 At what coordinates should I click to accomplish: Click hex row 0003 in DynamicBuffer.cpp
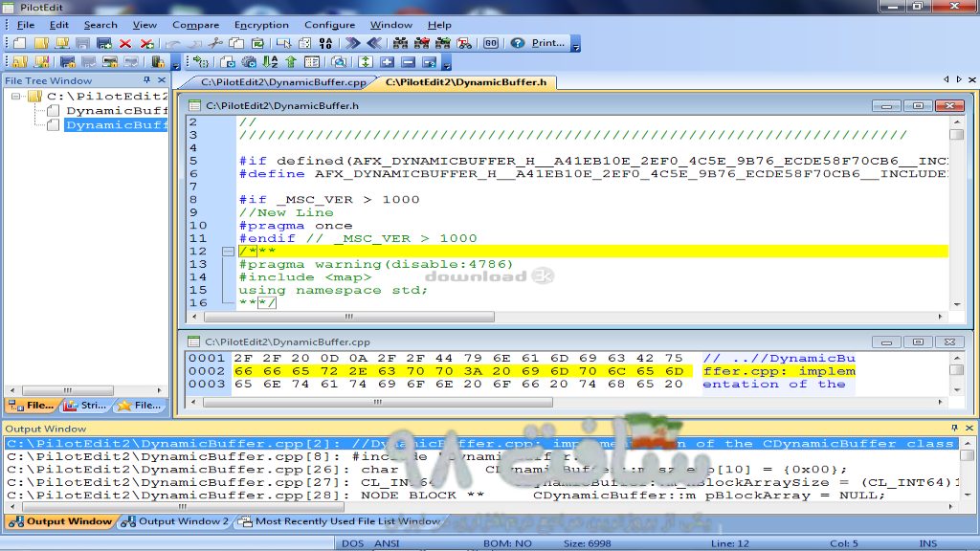coord(522,385)
